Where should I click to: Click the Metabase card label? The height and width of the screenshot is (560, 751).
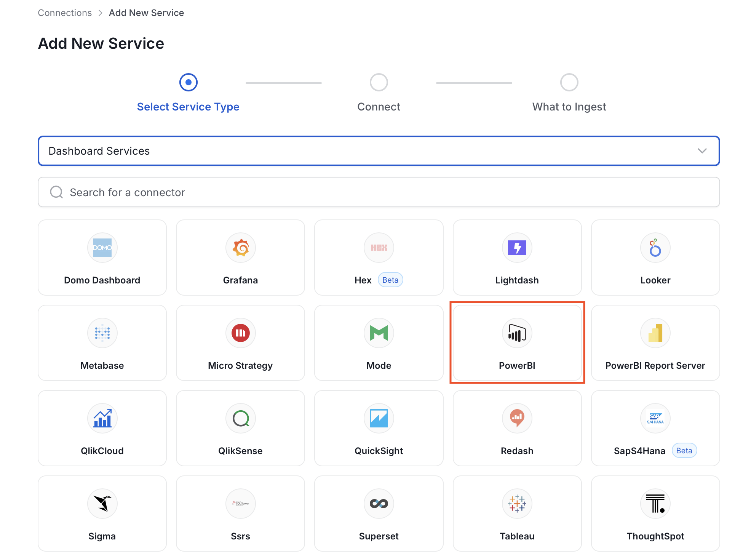pyautogui.click(x=102, y=365)
